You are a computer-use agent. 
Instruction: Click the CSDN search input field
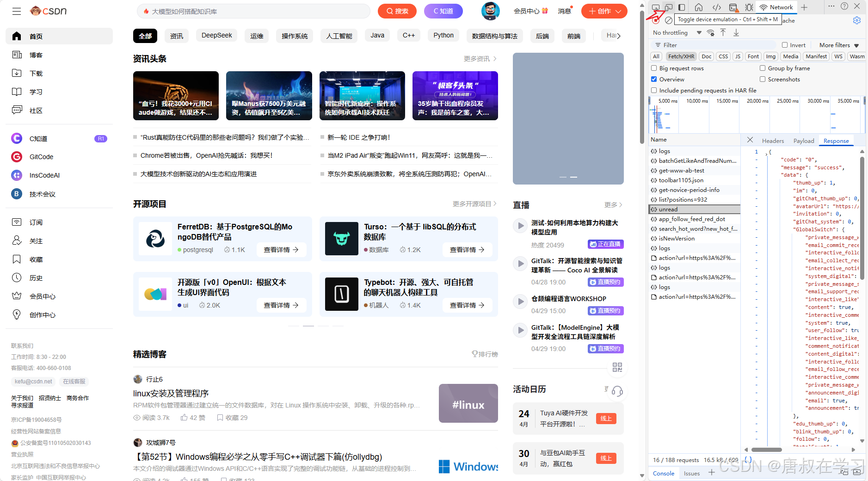click(253, 11)
